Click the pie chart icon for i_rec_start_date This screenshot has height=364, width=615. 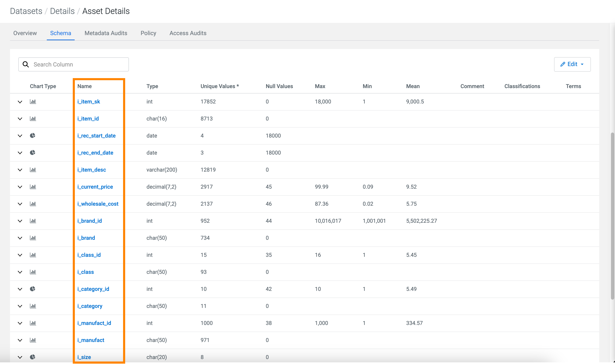click(33, 135)
